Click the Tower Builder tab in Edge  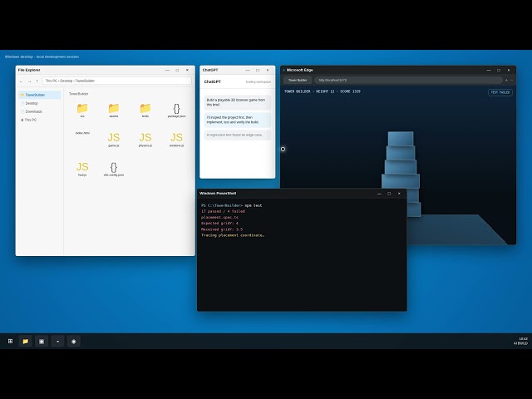click(x=298, y=80)
